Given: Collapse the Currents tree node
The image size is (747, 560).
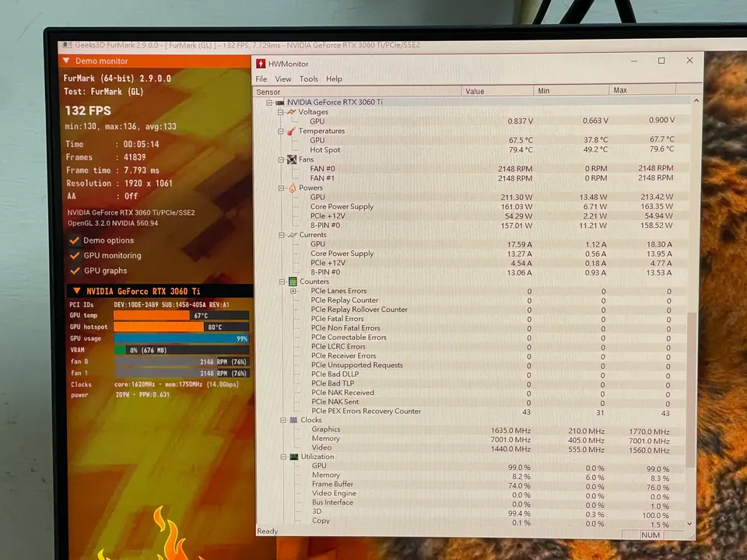Looking at the screenshot, I should (282, 235).
